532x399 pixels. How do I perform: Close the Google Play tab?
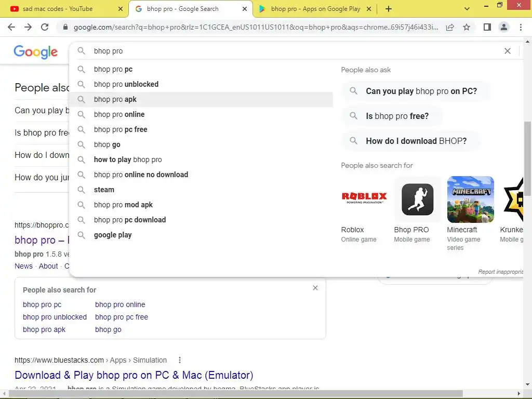[x=369, y=9]
